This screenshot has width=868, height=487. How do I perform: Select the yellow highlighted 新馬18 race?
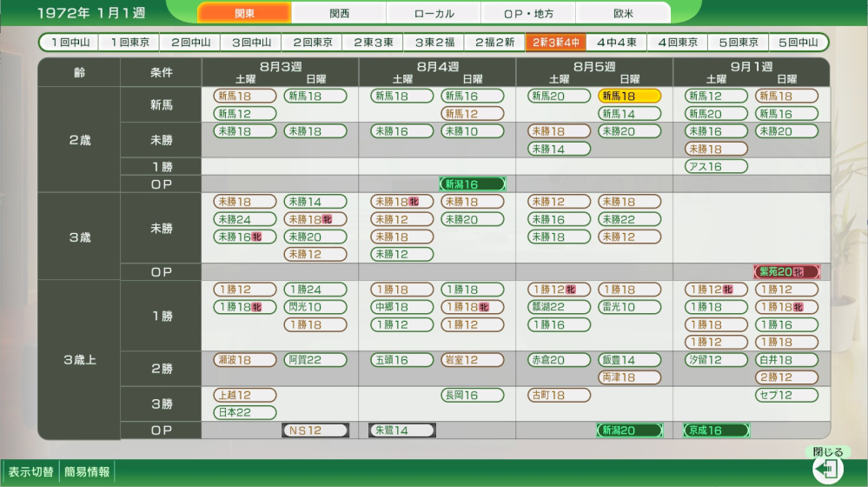click(x=629, y=96)
